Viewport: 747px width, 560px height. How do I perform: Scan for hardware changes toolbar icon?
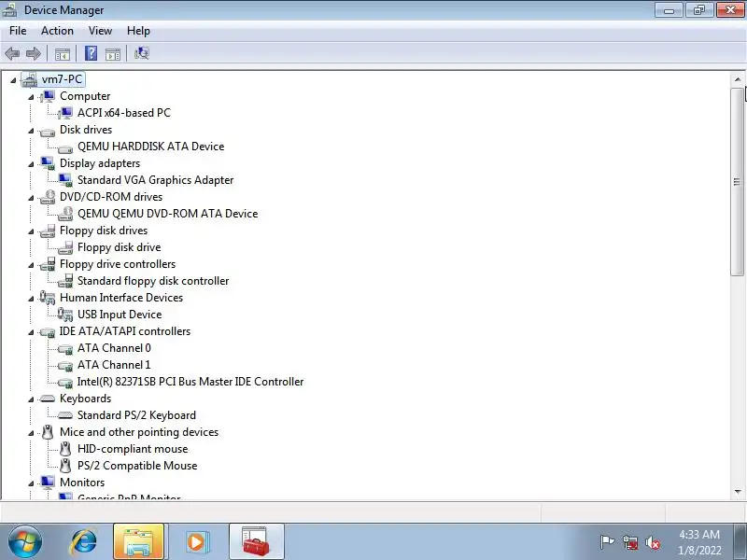point(142,53)
